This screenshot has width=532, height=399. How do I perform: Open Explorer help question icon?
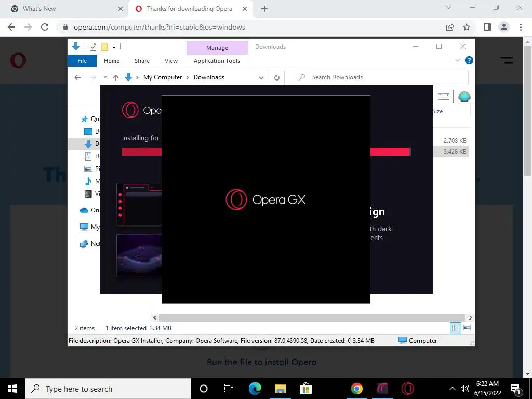469,60
